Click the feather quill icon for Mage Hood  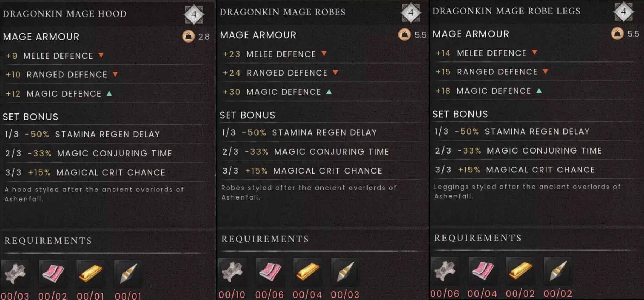click(128, 273)
